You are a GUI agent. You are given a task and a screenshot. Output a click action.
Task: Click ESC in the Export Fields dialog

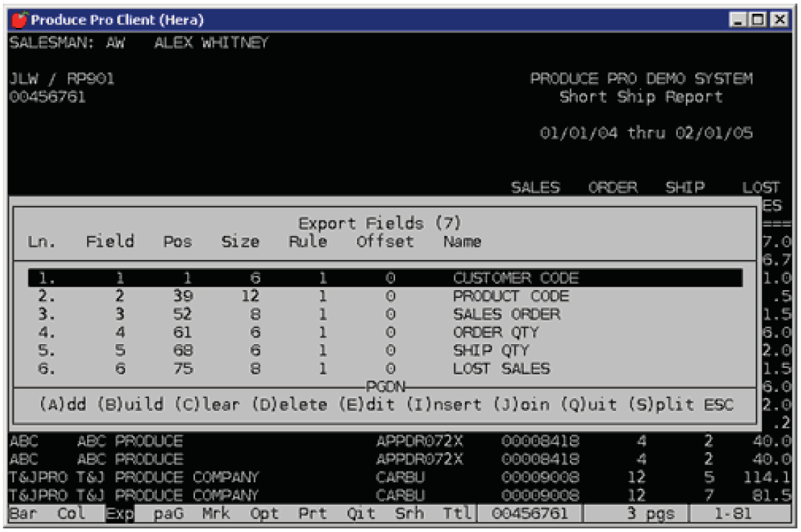[x=719, y=405]
